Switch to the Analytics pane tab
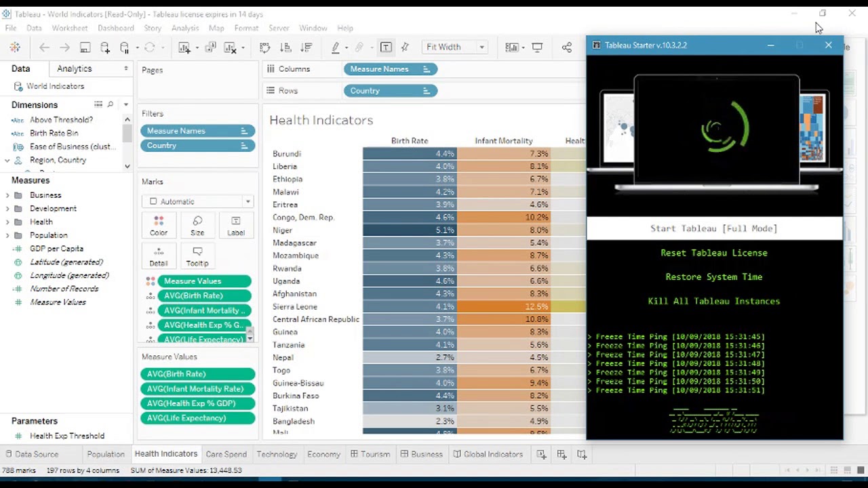The height and width of the screenshot is (488, 868). point(75,68)
